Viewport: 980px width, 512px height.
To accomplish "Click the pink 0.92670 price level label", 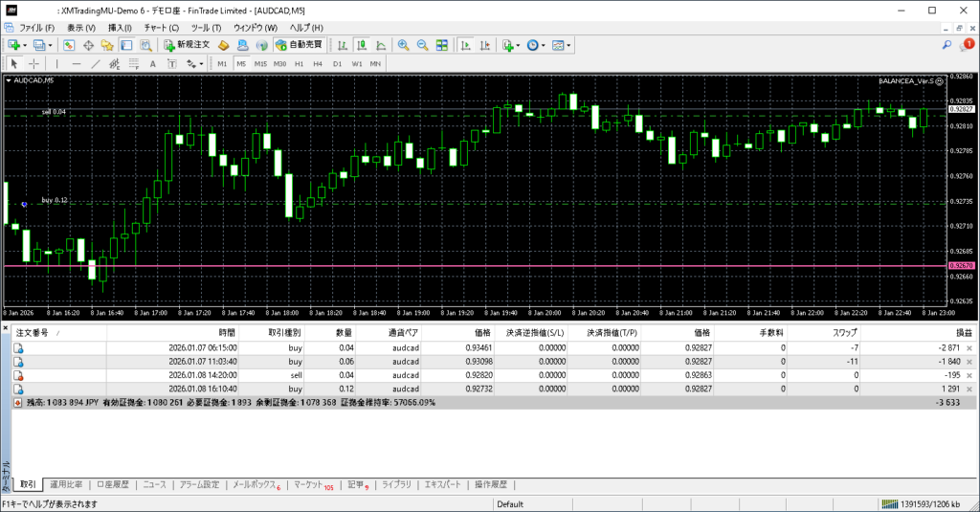I will (960, 265).
